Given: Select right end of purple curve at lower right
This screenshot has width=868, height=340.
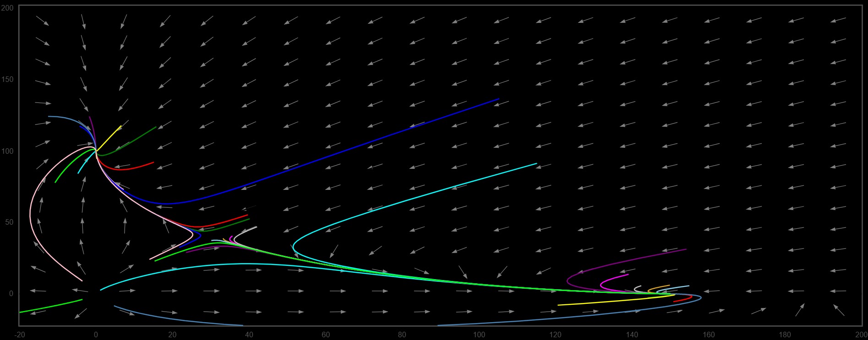Looking at the screenshot, I should [686, 249].
